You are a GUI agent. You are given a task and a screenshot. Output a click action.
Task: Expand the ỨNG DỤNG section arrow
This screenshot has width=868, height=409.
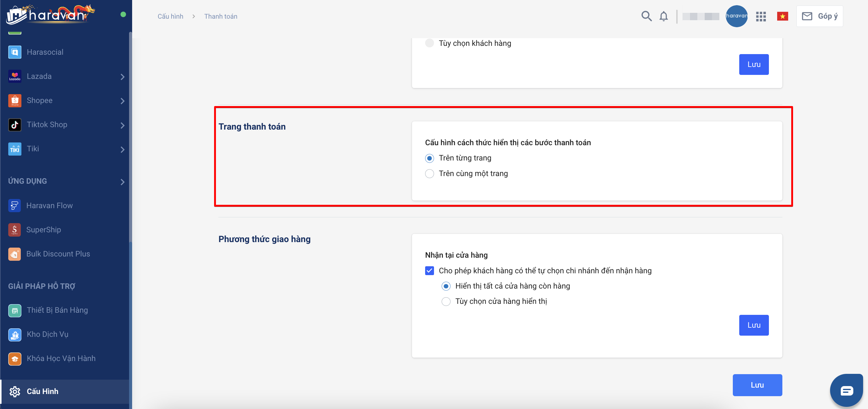tap(122, 182)
